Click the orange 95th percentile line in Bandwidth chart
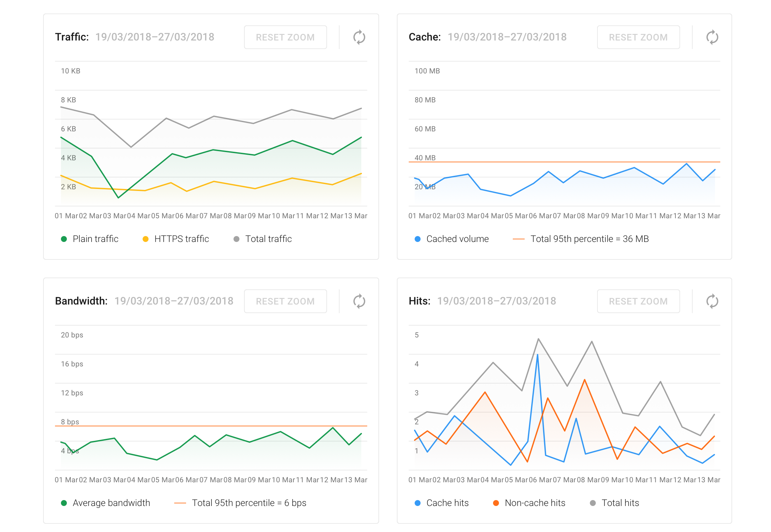This screenshot has width=771, height=532. [211, 426]
